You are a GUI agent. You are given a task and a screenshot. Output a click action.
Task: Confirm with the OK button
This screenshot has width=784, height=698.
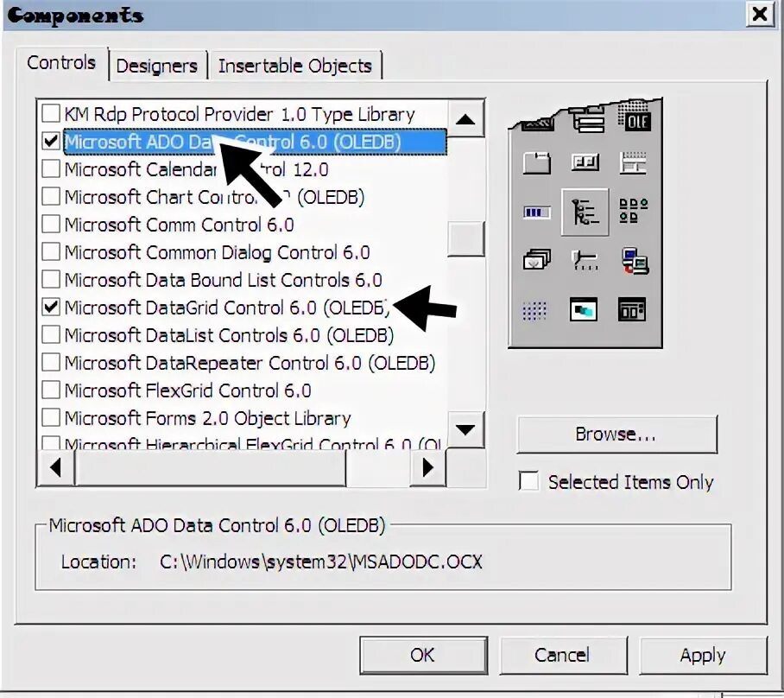click(x=423, y=655)
